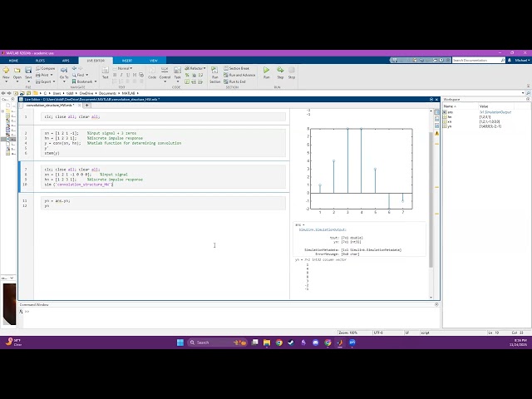The width and height of the screenshot is (532, 399).
Task: Switch to the APPS ribbon tab
Action: tap(66, 61)
